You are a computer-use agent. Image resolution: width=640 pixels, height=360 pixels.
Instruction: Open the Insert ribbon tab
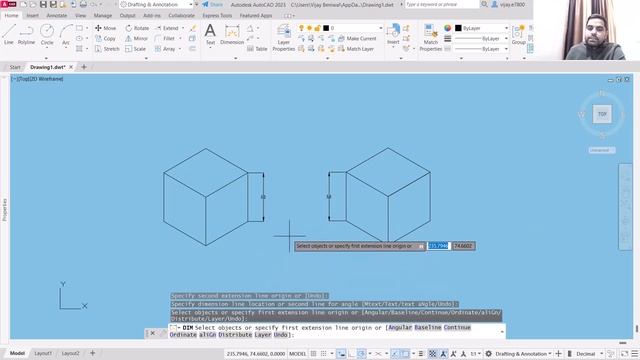click(x=32, y=16)
